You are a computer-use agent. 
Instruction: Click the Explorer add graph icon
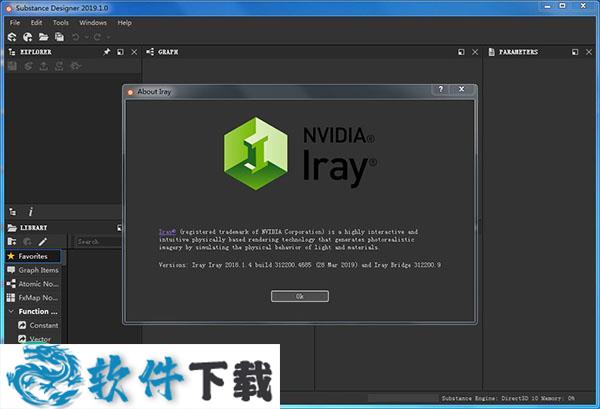[28, 66]
